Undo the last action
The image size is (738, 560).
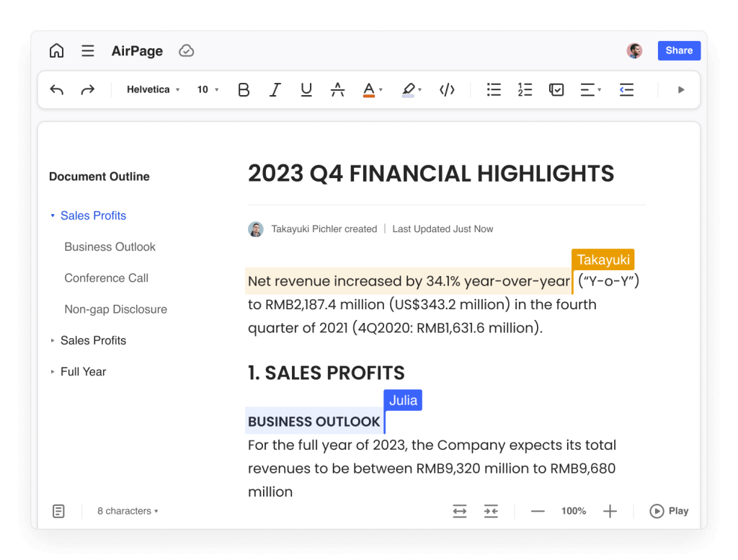pos(57,89)
